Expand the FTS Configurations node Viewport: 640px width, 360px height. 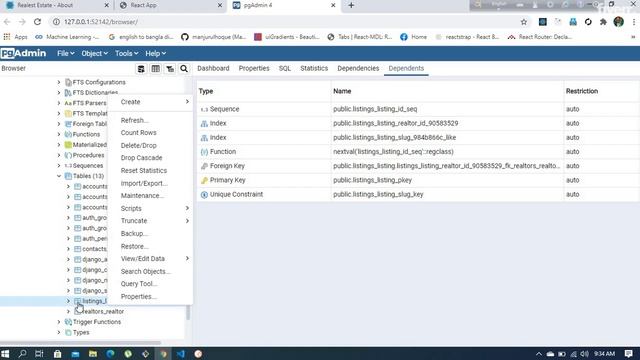tap(59, 82)
